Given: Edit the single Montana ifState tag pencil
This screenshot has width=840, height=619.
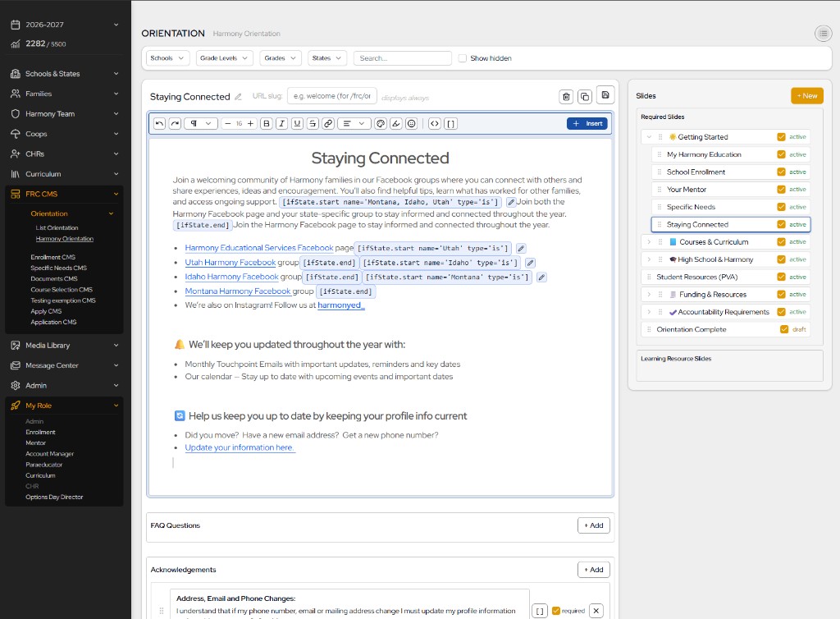Looking at the screenshot, I should pyautogui.click(x=541, y=277).
